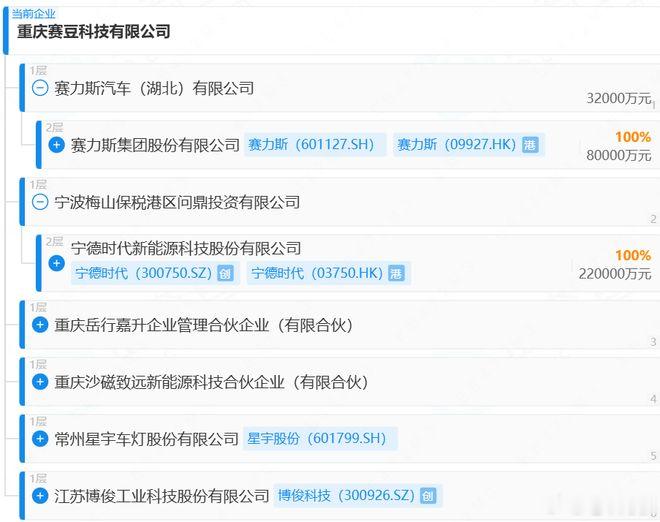This screenshot has height=522, width=660.
Task: Select 赛力斯汽车（湖北）有限公司 name
Action: coord(154,88)
